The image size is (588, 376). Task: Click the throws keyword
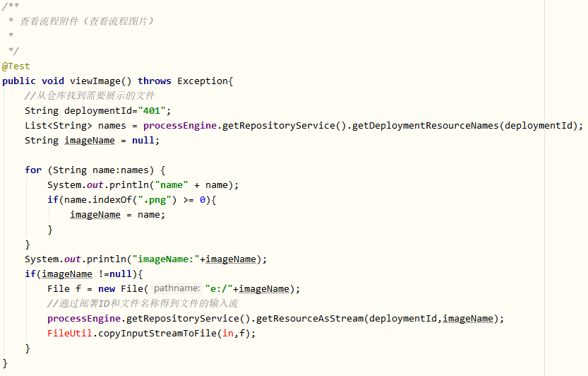155,81
